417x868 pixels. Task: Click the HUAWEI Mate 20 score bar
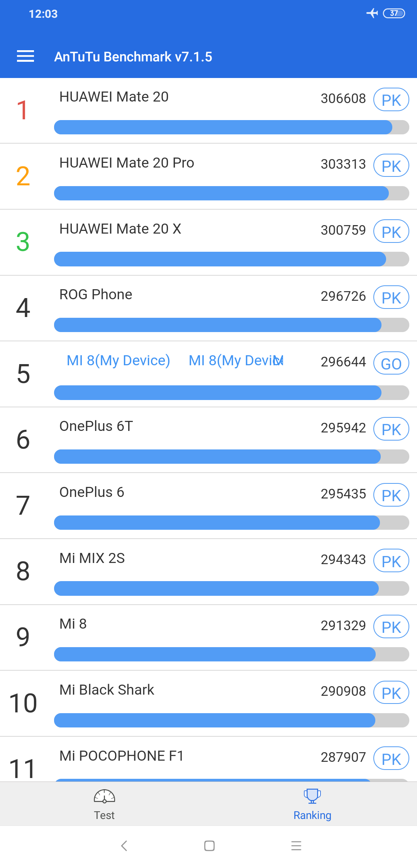tap(232, 127)
